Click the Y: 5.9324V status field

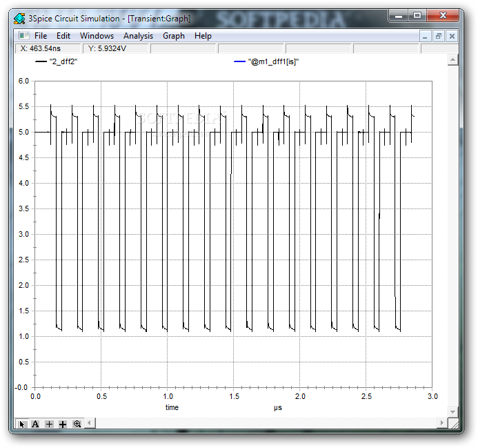click(116, 48)
